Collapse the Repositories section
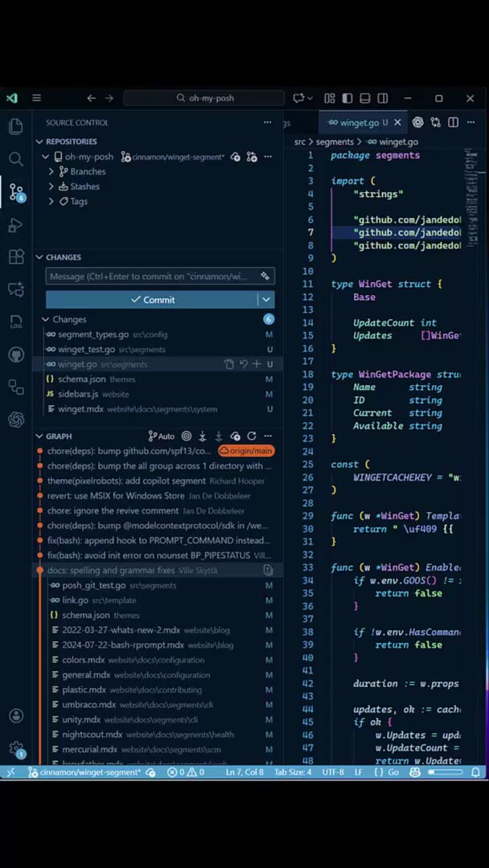The width and height of the screenshot is (489, 868). (39, 141)
